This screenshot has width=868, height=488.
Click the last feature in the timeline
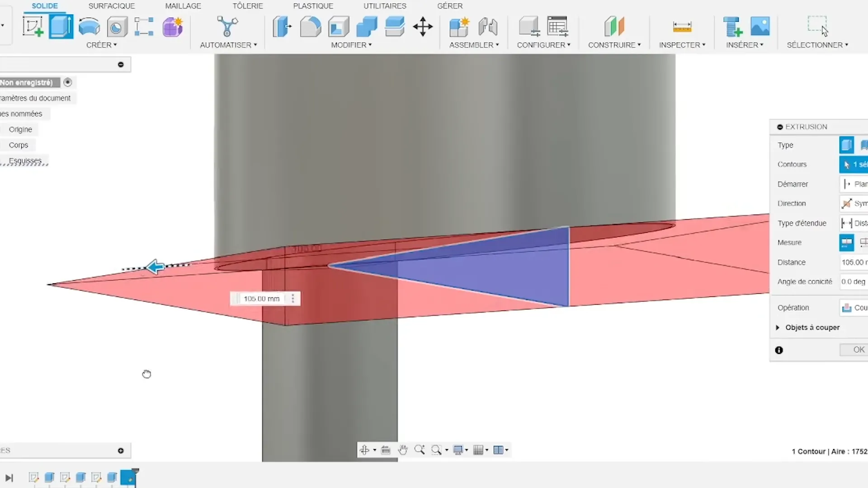(128, 478)
